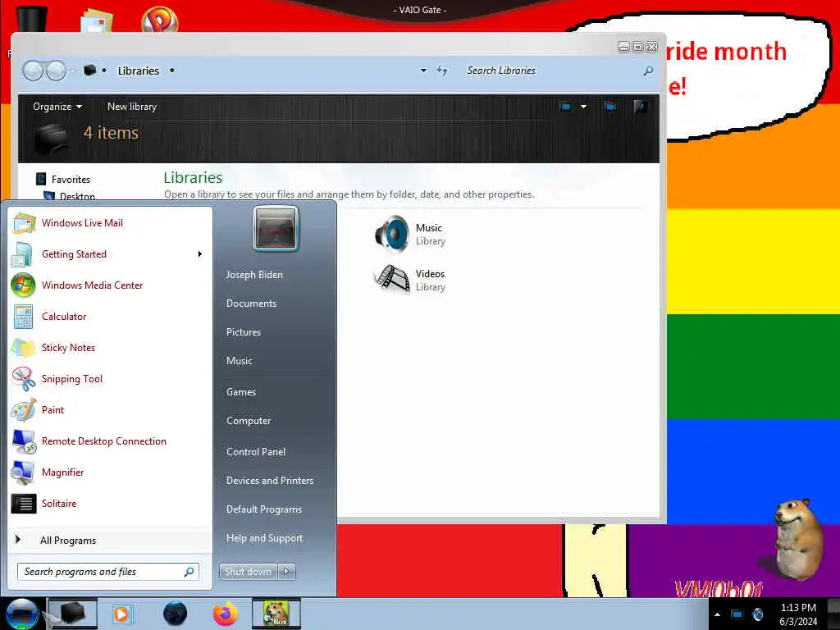Launch Firefox from the taskbar
The width and height of the screenshot is (840, 630).
(226, 614)
